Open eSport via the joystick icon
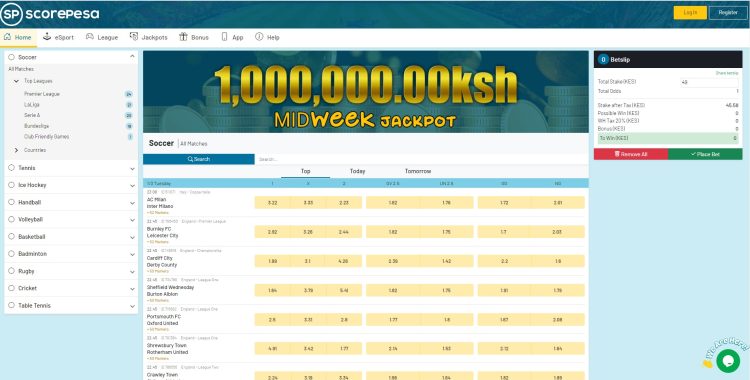The width and height of the screenshot is (750, 380). [47, 37]
